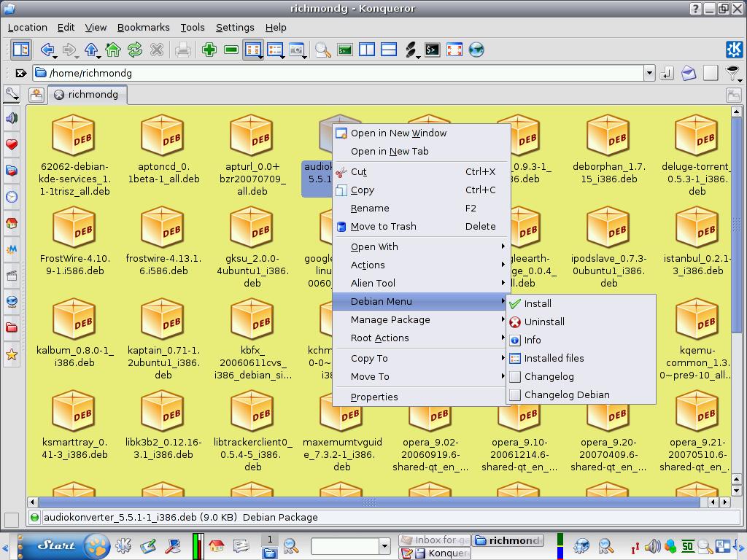Select the gksu_2.0.0-4ubuntu1_i386.deb file icon
This screenshot has height=560, width=747.
coord(252,227)
